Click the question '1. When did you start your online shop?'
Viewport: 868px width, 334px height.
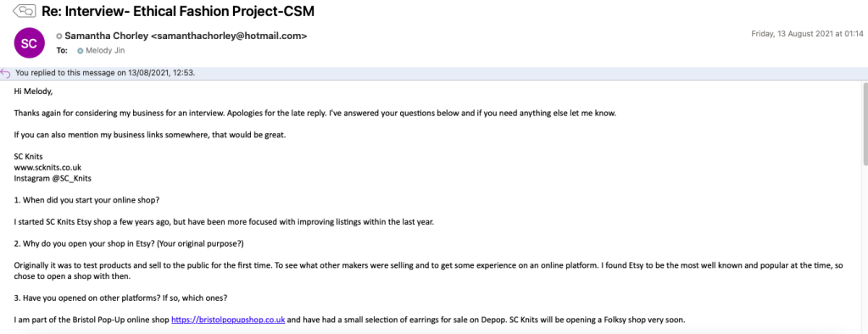(87, 199)
